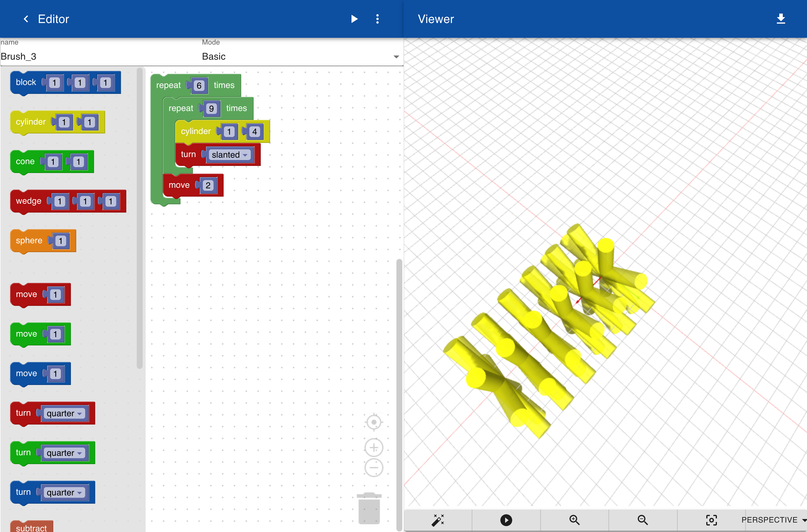Click the workspace vertical scrollbar
Viewport: 807px width, 532px height.
(399, 395)
